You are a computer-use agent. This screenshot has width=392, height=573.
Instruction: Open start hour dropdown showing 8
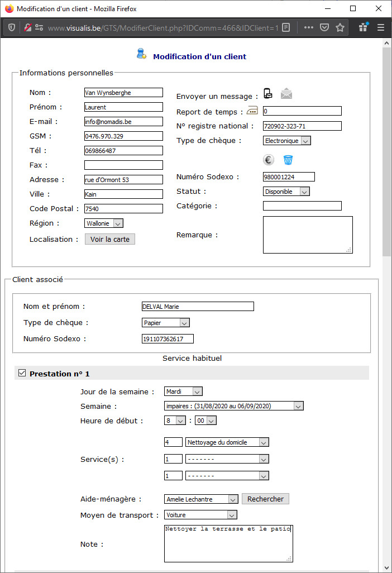click(x=175, y=421)
